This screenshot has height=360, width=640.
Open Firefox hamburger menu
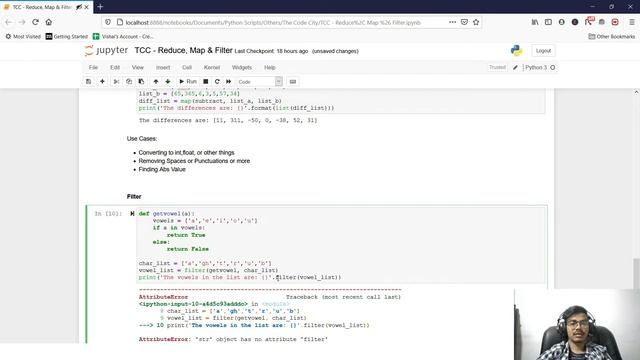[631, 22]
